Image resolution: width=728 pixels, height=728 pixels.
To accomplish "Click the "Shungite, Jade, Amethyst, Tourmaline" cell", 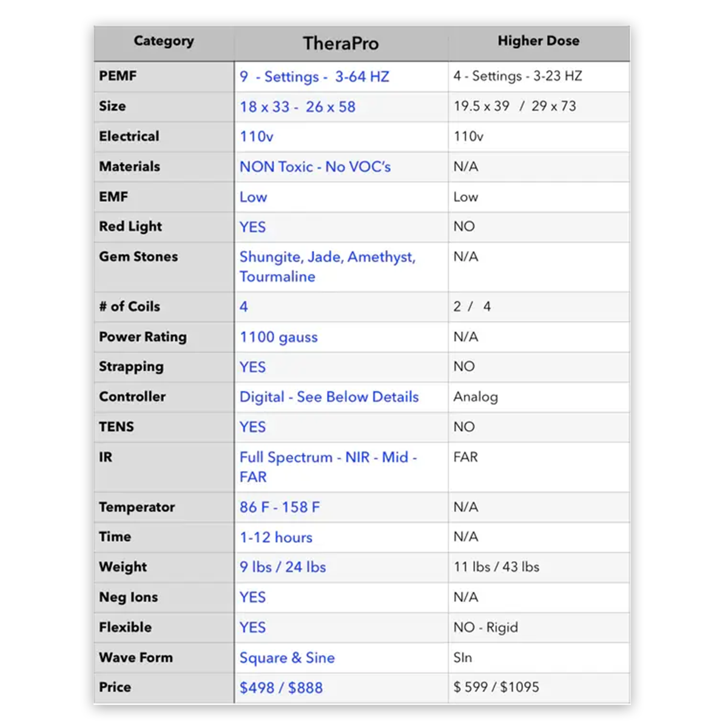I will tap(327, 267).
